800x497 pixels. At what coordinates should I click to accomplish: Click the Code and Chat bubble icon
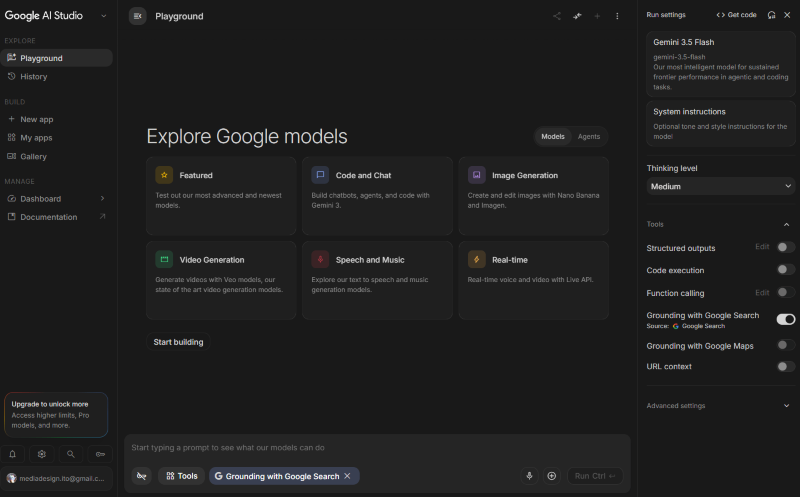point(320,175)
